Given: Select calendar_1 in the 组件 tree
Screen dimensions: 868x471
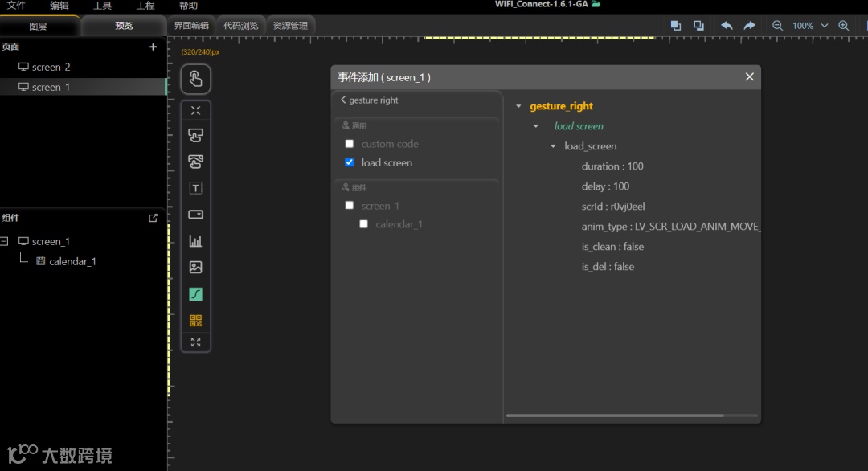Looking at the screenshot, I should point(72,261).
